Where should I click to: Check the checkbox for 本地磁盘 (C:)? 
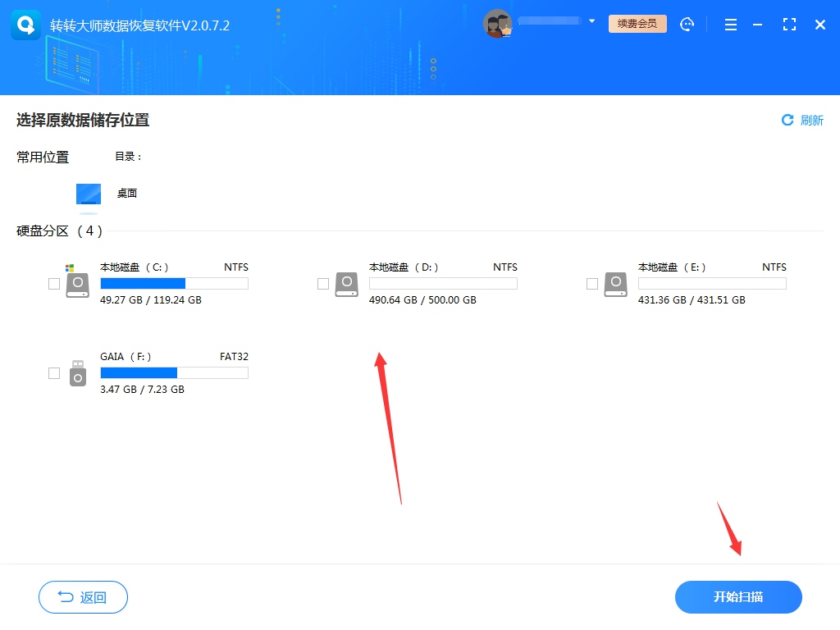point(53,281)
